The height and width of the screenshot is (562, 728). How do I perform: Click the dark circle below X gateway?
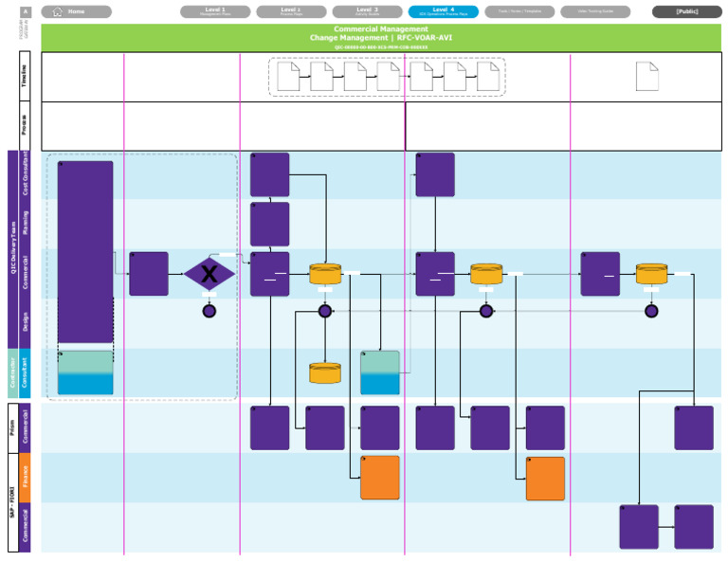point(209,311)
